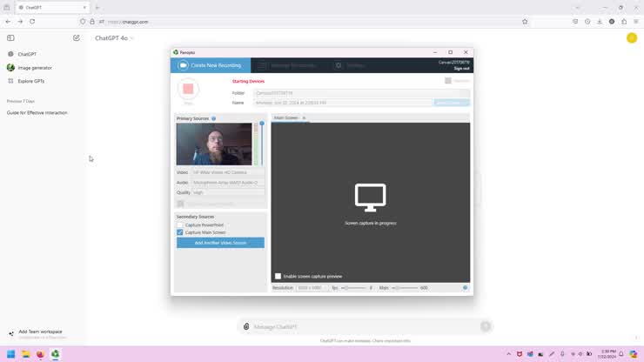This screenshot has height=362, width=644.
Task: Expand the Audio microphone dropdown
Action: point(228,183)
